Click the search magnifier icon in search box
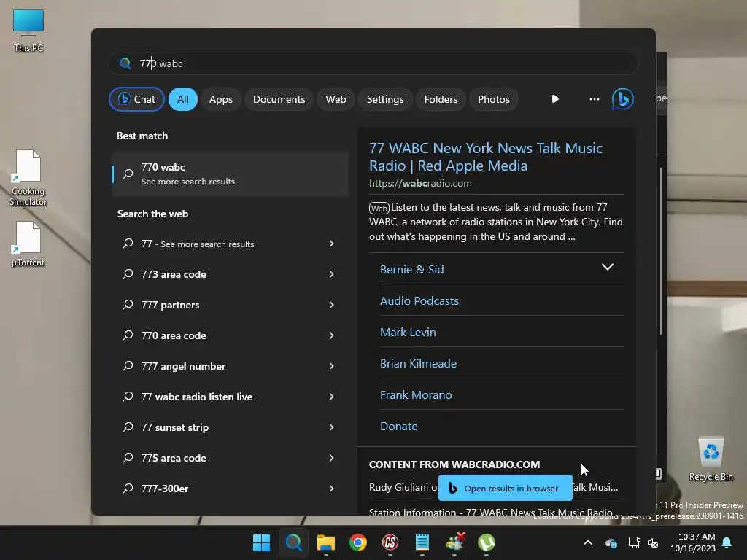747x560 pixels. [x=125, y=63]
